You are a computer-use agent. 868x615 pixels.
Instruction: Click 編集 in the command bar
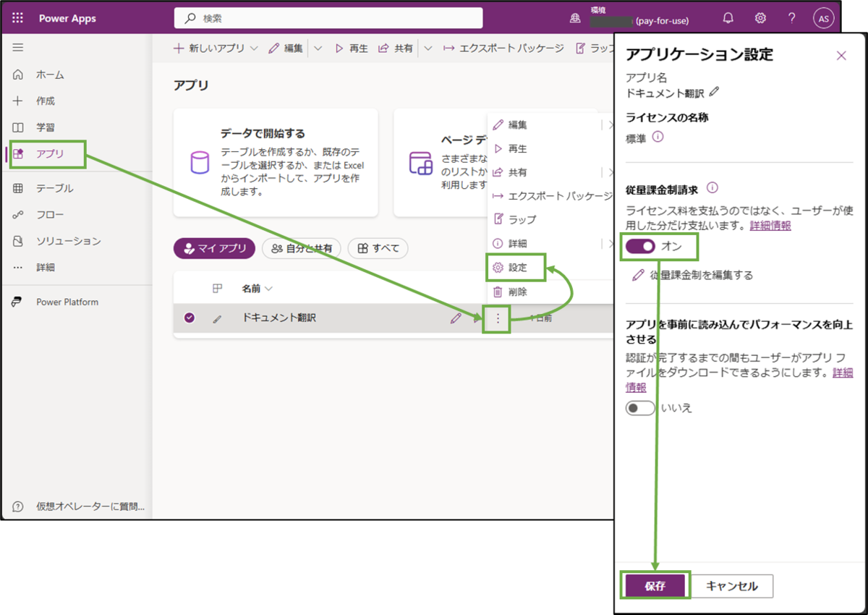pos(286,48)
